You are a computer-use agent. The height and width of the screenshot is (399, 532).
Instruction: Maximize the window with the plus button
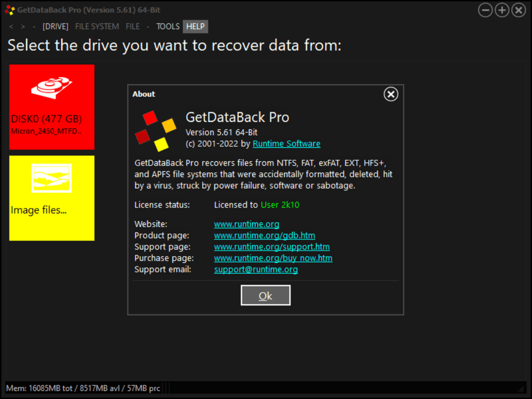502,10
